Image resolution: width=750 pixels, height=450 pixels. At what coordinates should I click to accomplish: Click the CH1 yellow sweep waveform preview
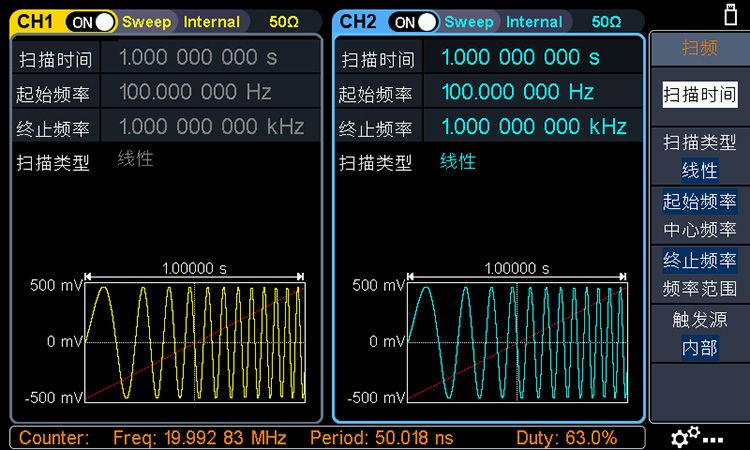pyautogui.click(x=195, y=342)
